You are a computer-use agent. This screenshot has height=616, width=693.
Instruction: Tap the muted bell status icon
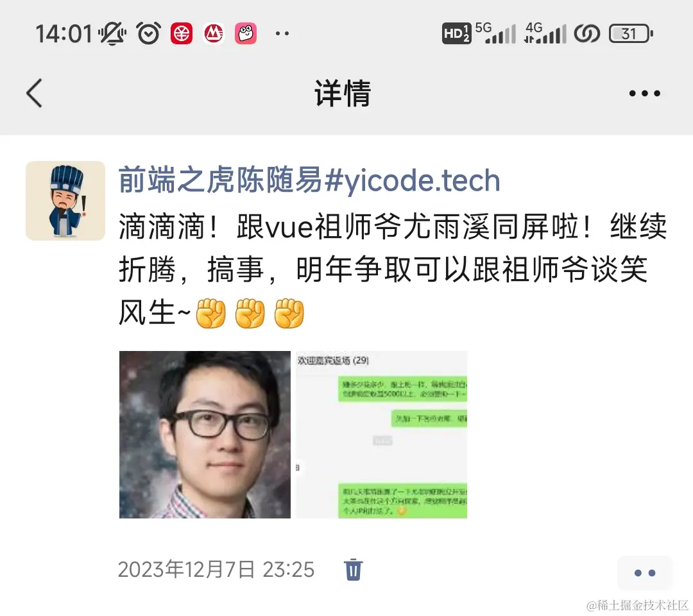pyautogui.click(x=112, y=33)
